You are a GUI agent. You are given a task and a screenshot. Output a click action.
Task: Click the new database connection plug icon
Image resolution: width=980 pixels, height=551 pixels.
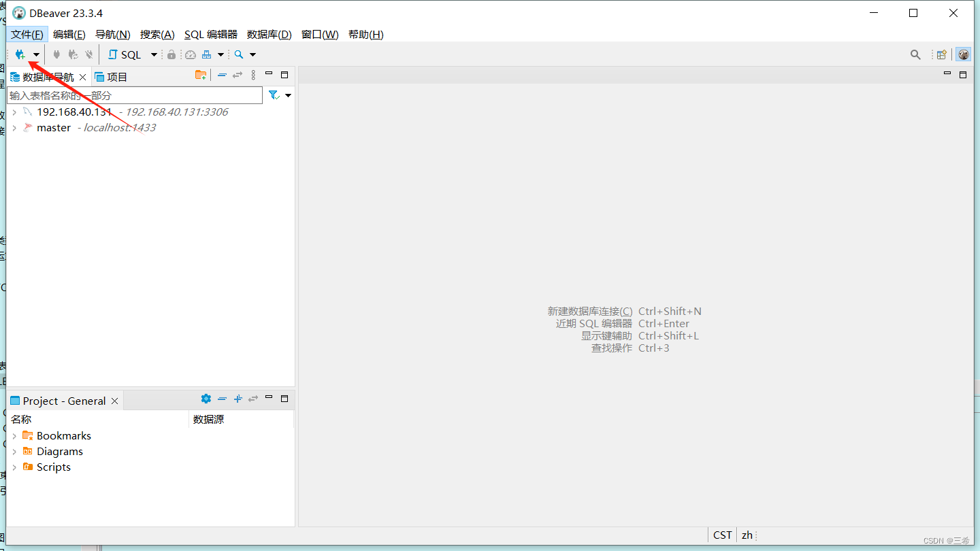pyautogui.click(x=20, y=54)
